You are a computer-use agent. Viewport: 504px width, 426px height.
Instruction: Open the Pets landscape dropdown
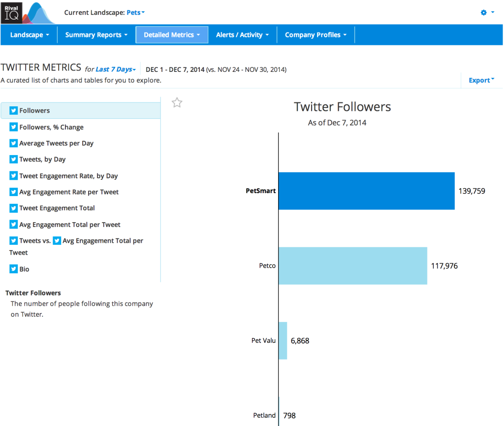pyautogui.click(x=136, y=12)
